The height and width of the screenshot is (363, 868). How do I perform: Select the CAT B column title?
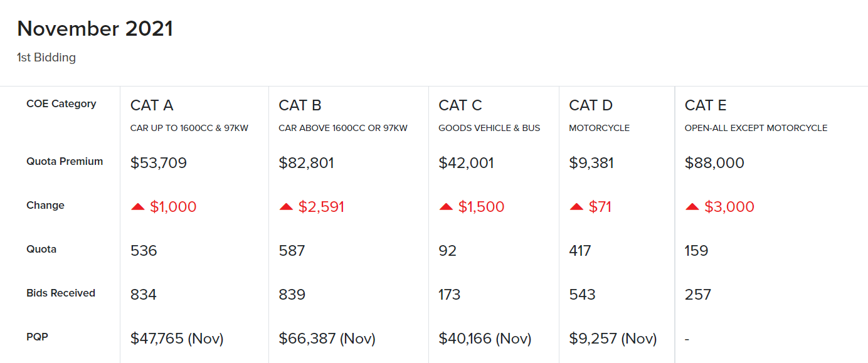(300, 105)
